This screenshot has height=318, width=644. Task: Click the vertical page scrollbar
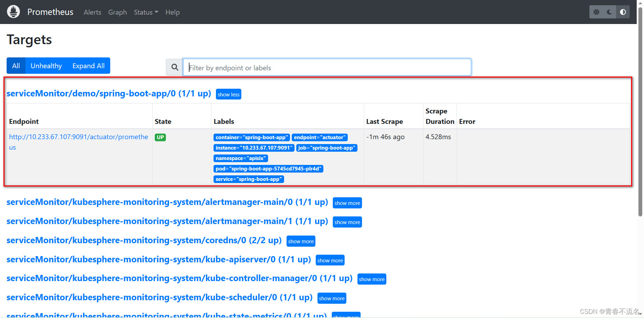pyautogui.click(x=640, y=104)
